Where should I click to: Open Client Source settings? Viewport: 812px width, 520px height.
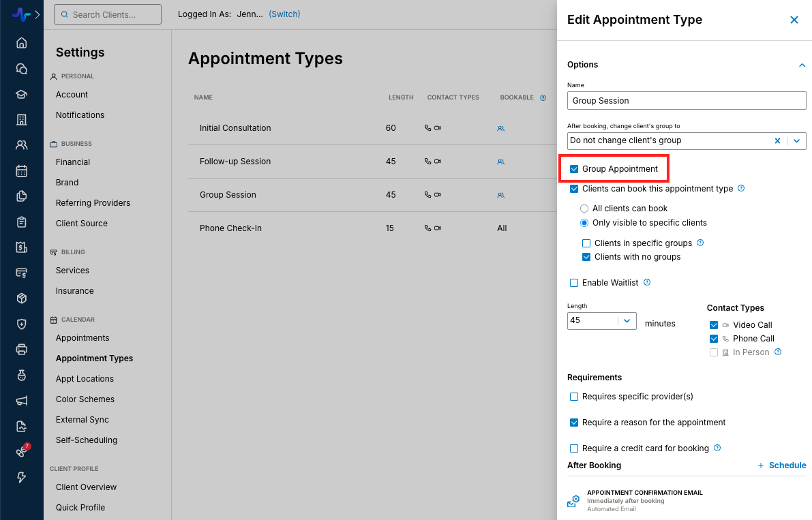point(82,224)
